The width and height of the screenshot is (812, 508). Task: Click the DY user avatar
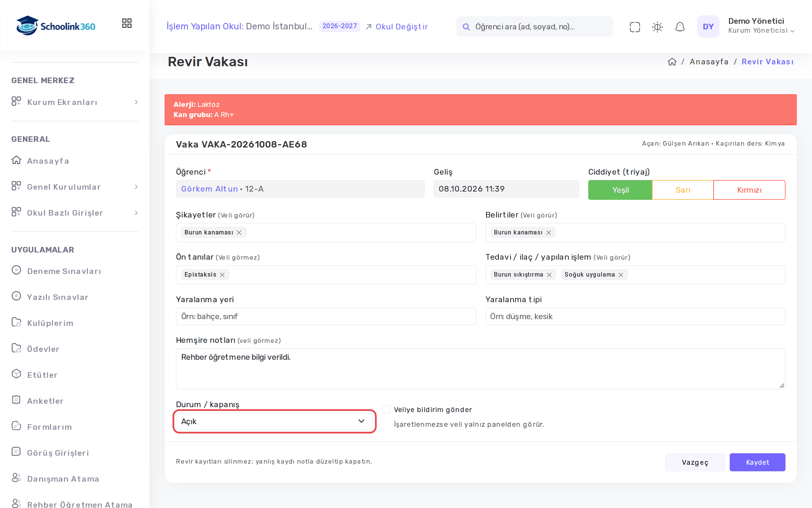click(x=708, y=26)
